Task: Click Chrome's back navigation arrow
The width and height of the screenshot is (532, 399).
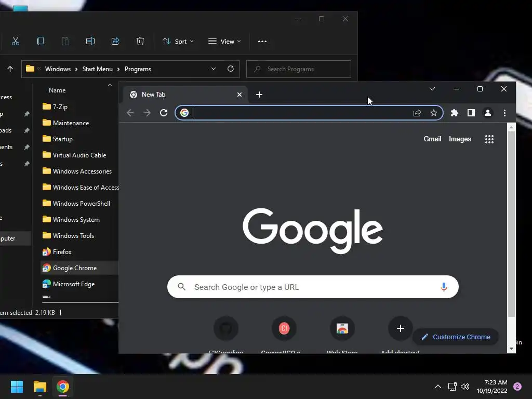Action: pyautogui.click(x=130, y=113)
